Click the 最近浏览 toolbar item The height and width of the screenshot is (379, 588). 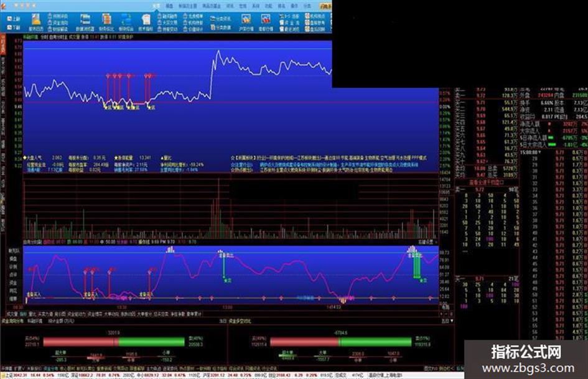[289, 29]
